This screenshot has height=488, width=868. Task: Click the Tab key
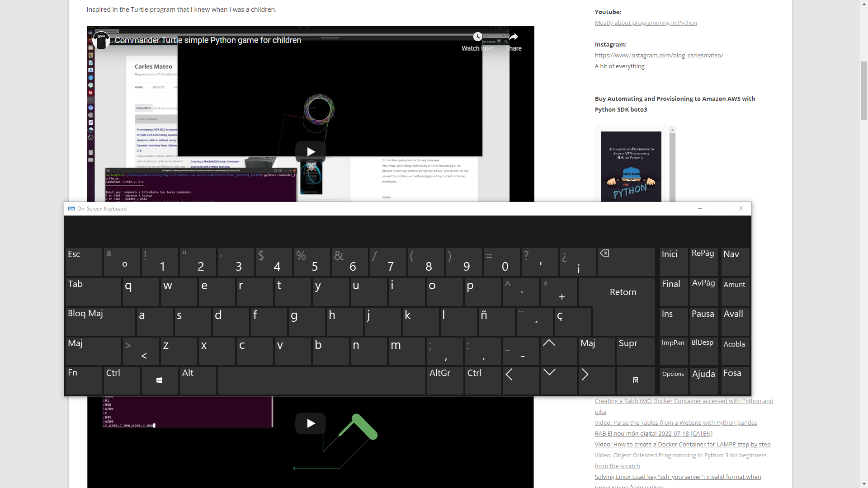click(x=93, y=291)
